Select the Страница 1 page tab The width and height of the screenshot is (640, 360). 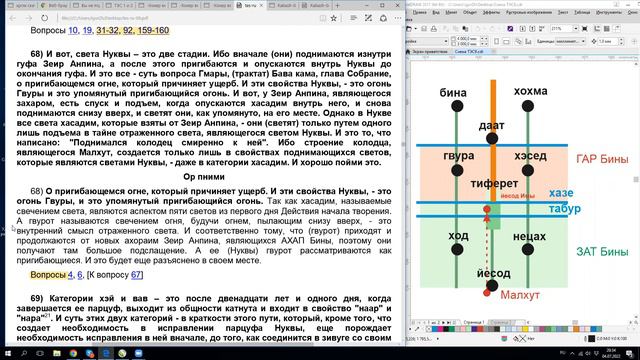pyautogui.click(x=474, y=322)
